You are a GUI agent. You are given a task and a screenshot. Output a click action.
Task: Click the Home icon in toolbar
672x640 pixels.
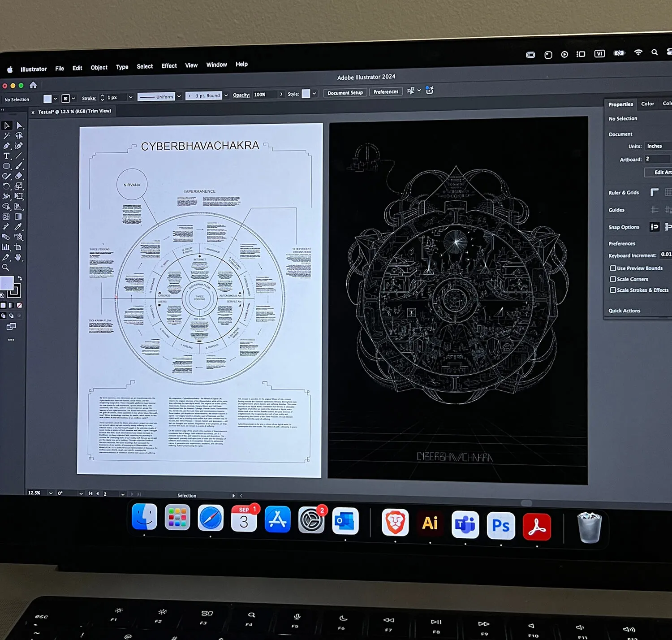(x=33, y=85)
